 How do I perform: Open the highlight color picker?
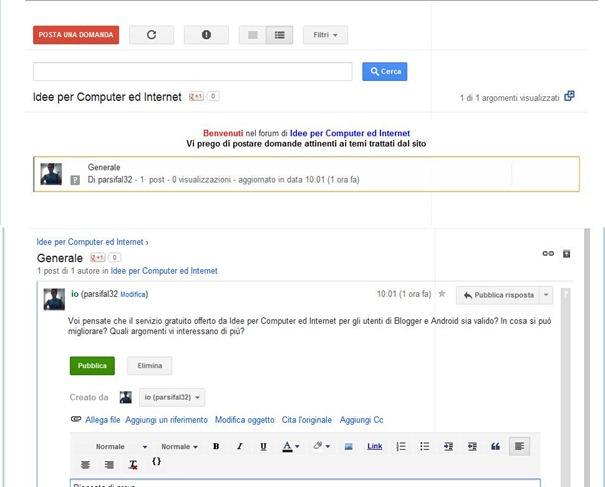(321, 446)
